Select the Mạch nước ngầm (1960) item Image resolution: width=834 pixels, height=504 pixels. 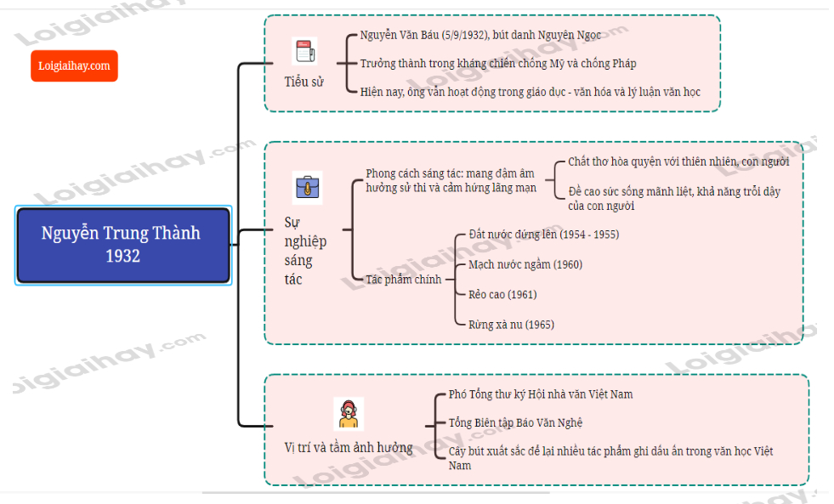tap(525, 264)
